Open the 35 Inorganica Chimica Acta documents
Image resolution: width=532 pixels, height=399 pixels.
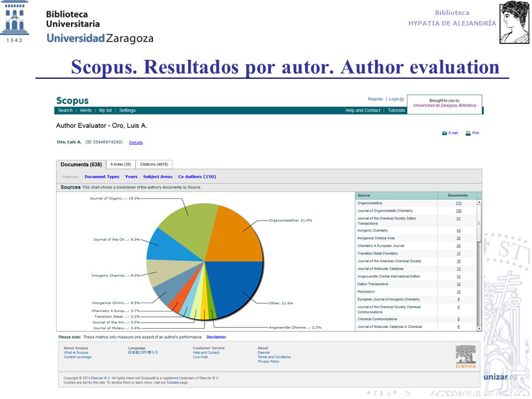click(x=458, y=238)
